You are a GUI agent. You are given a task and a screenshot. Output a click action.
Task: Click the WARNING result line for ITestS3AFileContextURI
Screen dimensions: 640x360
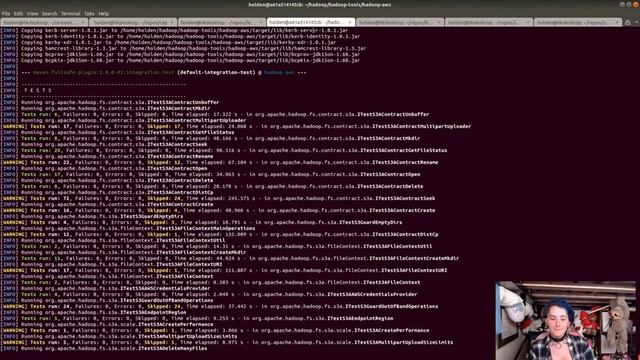(x=224, y=270)
